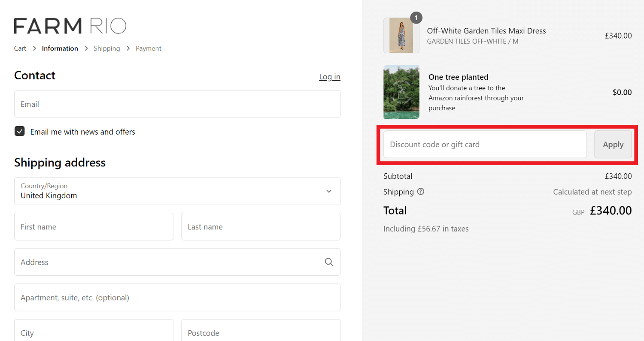Click the Shipping help question-mark icon
This screenshot has height=341, width=644.
[421, 192]
